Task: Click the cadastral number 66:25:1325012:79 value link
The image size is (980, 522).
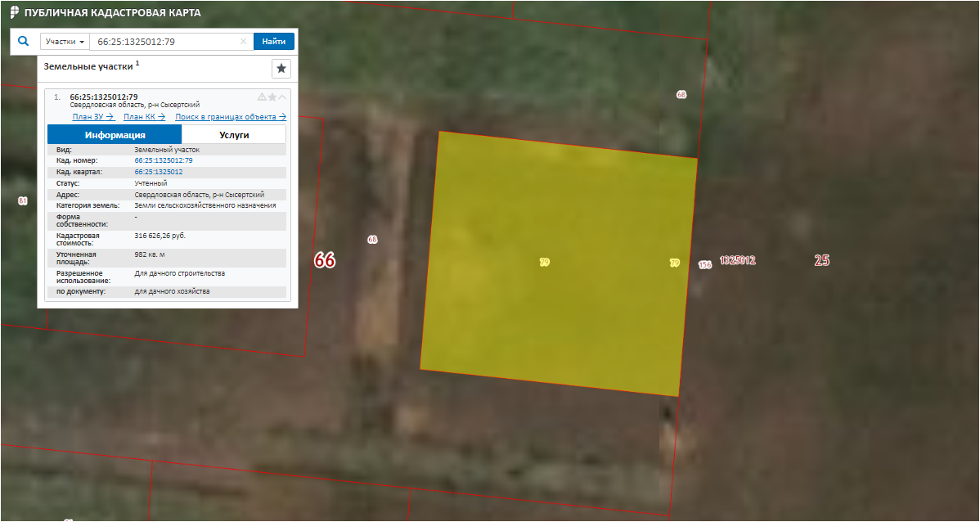Action: (163, 161)
